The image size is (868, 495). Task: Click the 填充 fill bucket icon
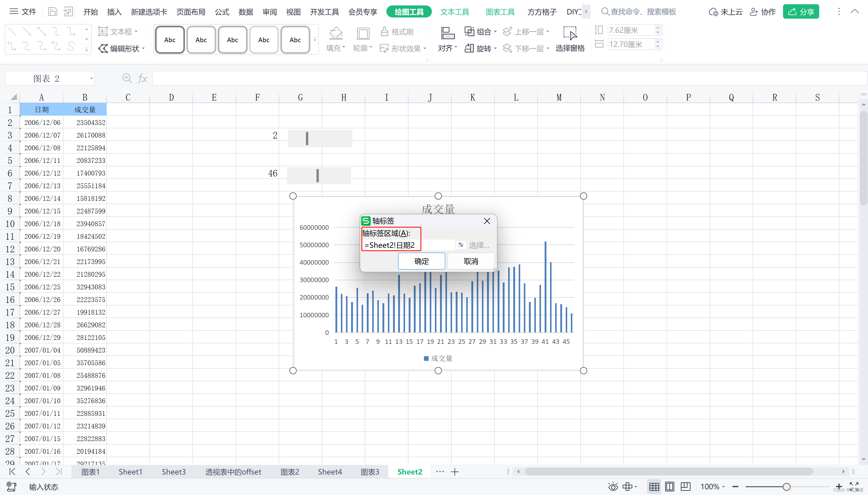click(335, 33)
